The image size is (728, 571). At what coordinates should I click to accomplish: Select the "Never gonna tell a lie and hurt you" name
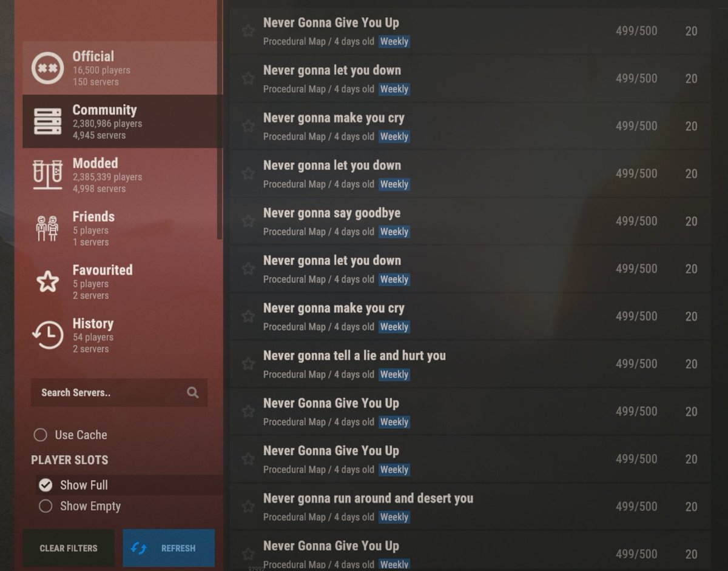click(x=354, y=356)
